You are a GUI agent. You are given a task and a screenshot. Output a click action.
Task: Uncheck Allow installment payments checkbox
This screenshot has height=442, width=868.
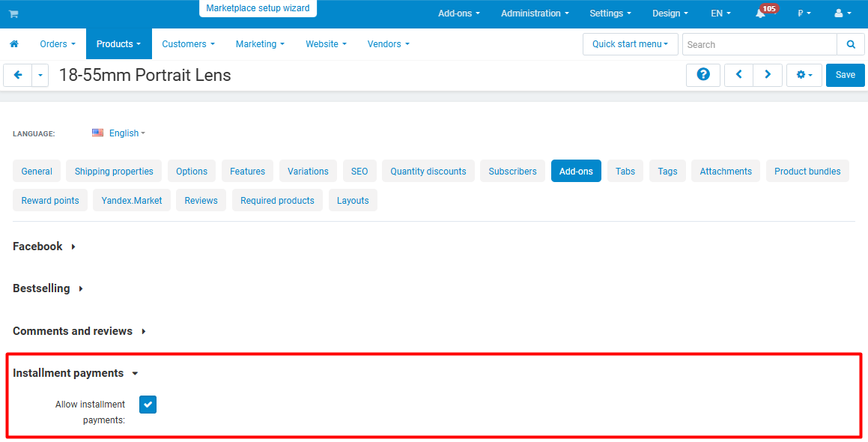pyautogui.click(x=148, y=405)
